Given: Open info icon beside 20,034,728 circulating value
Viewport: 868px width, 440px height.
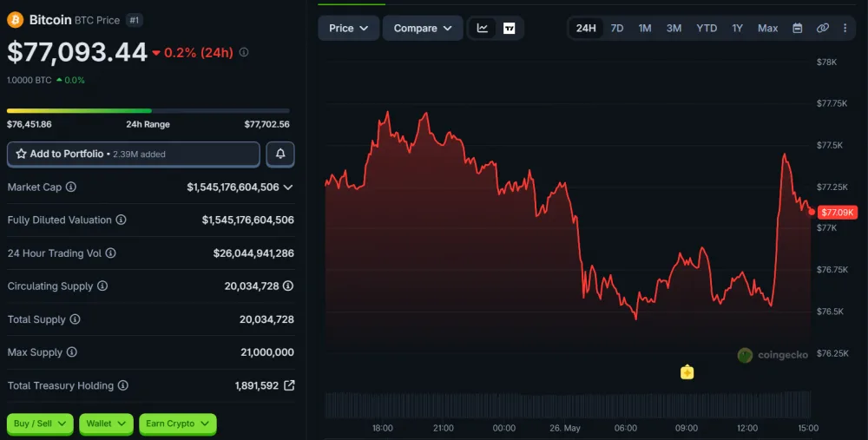Looking at the screenshot, I should 288,286.
